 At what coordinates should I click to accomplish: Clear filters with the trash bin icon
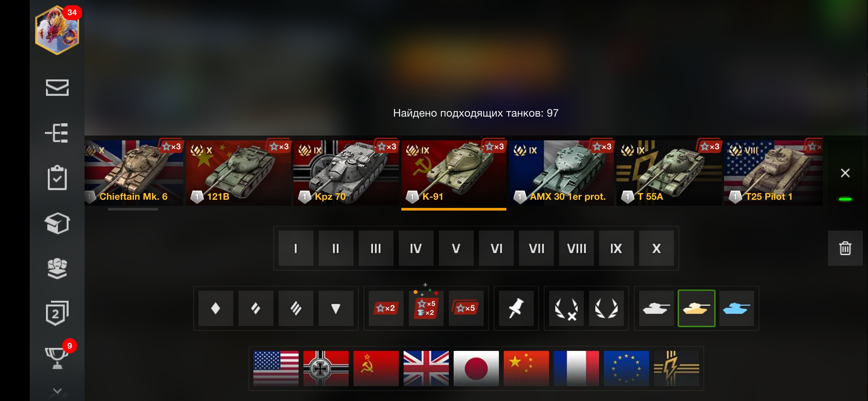(x=845, y=248)
